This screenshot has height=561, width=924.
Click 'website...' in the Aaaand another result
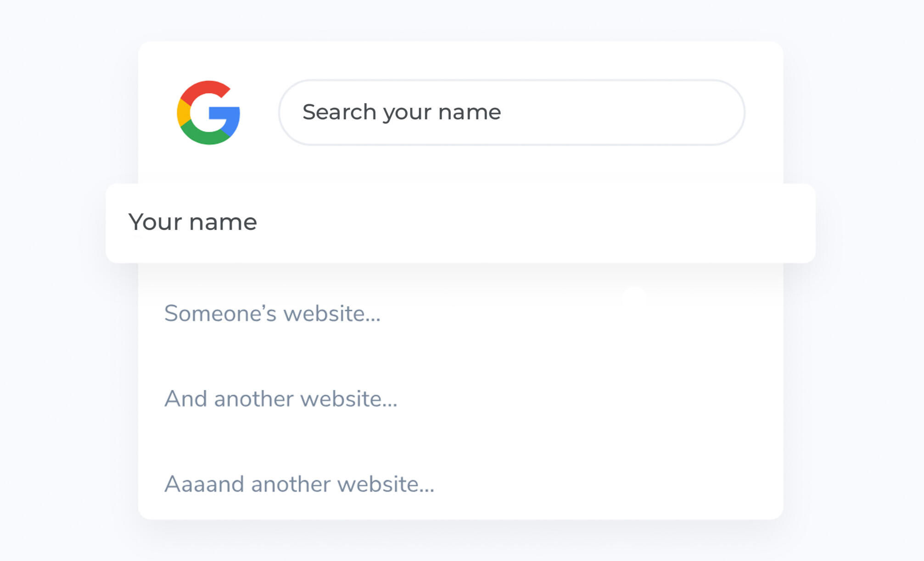(386, 484)
